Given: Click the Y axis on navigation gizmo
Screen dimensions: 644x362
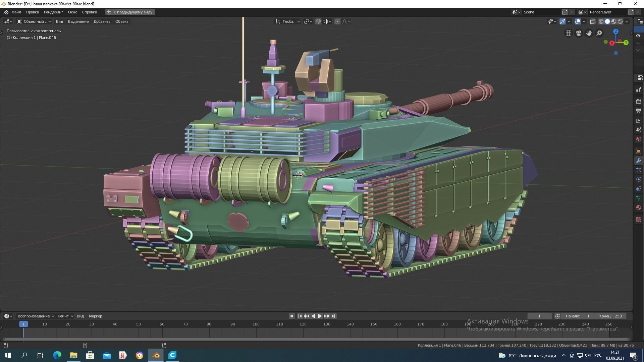Looking at the screenshot, I should pos(626,43).
